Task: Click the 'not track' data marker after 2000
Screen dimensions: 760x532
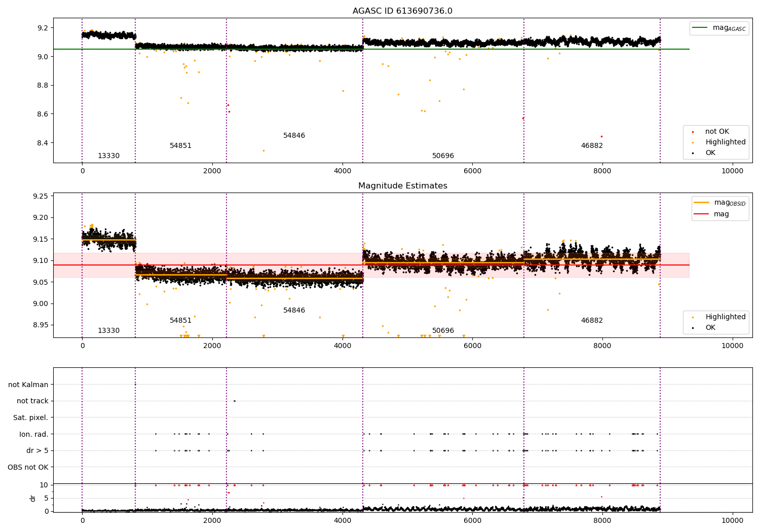Action: tap(234, 401)
